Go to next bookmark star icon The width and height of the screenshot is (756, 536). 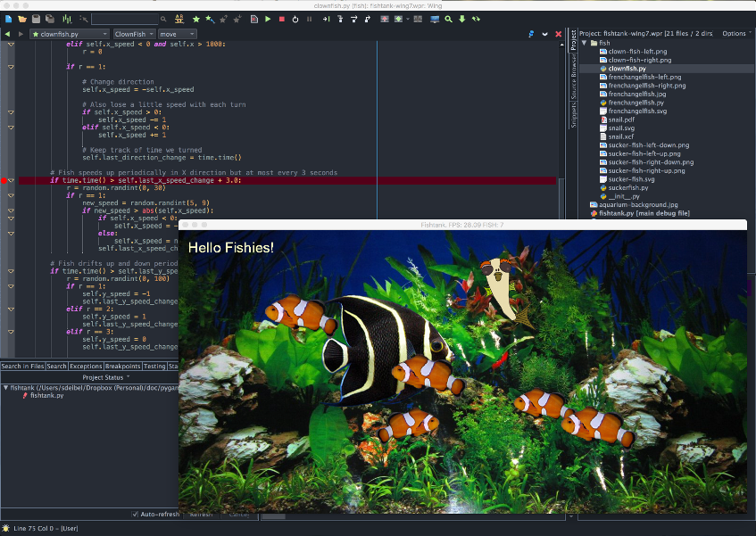coord(237,20)
